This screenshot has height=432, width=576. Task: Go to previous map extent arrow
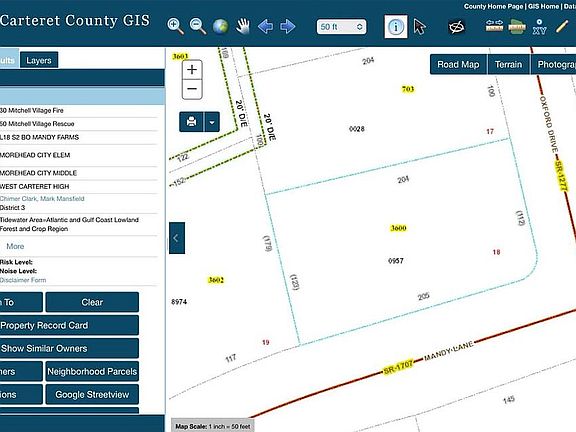265,26
